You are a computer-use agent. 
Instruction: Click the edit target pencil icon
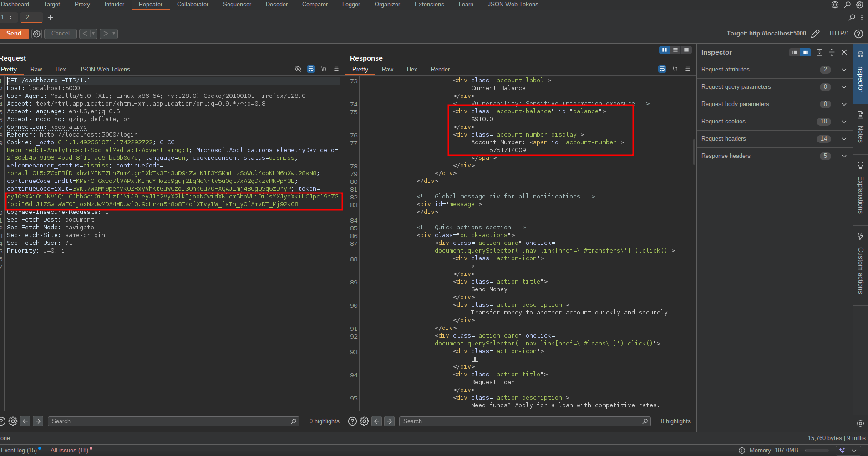click(x=815, y=34)
